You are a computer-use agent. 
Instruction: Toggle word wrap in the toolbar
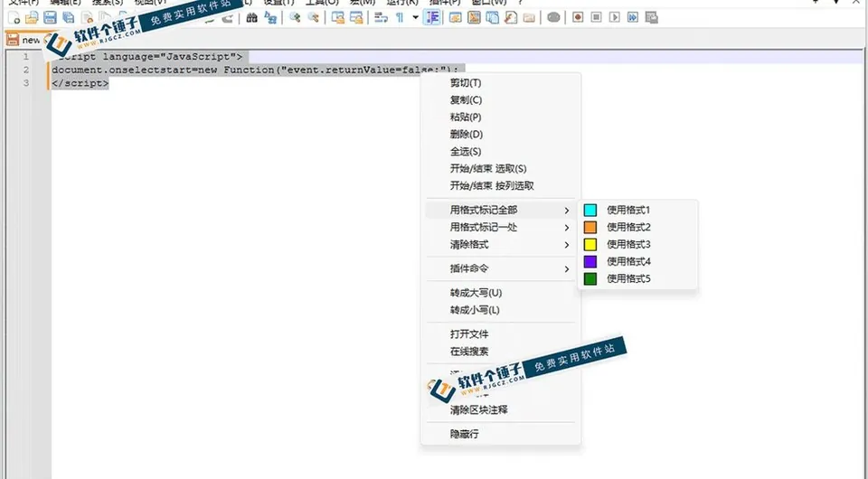pos(381,18)
